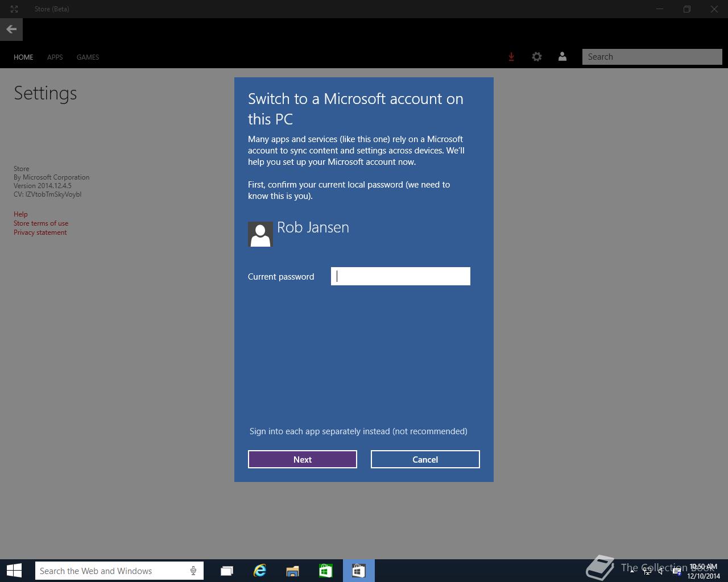
Task: Click the Cancel button
Action: tap(425, 459)
